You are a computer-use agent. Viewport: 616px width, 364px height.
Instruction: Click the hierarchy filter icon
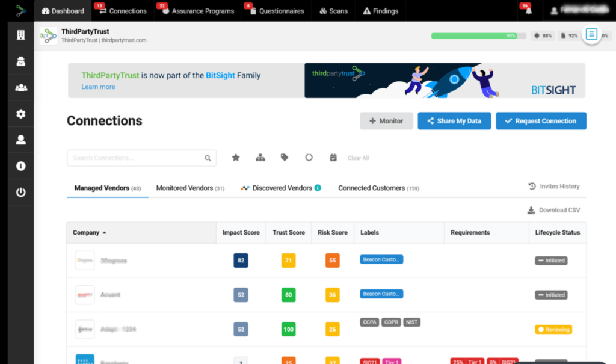click(260, 158)
